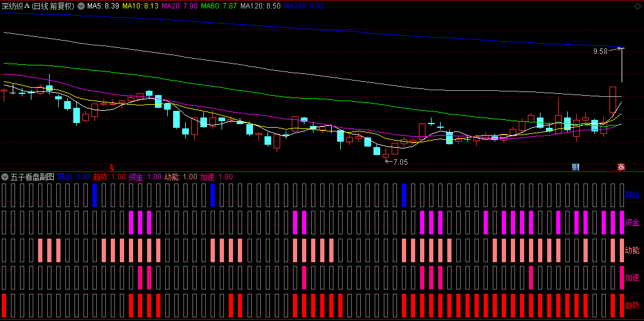
Task: Select the 异动: 0.00 header value
Action: [x=73, y=177]
